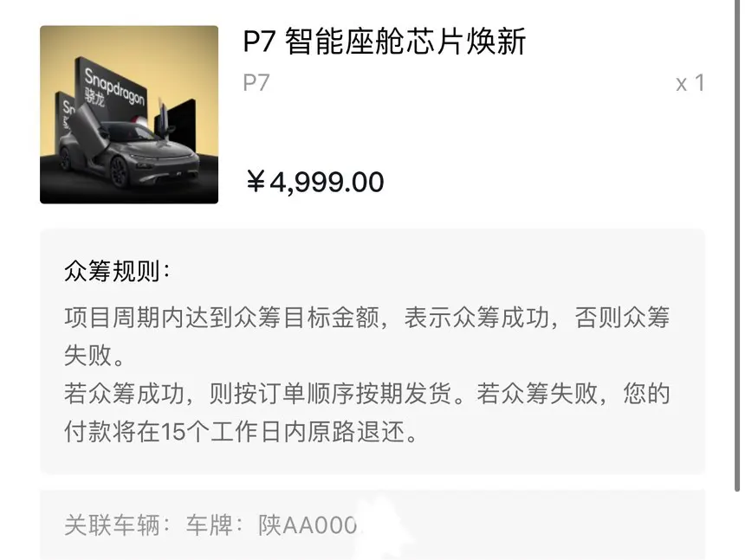745x560 pixels.
Task: Click the raised gull-wing door in thumbnail
Action: 90,124
